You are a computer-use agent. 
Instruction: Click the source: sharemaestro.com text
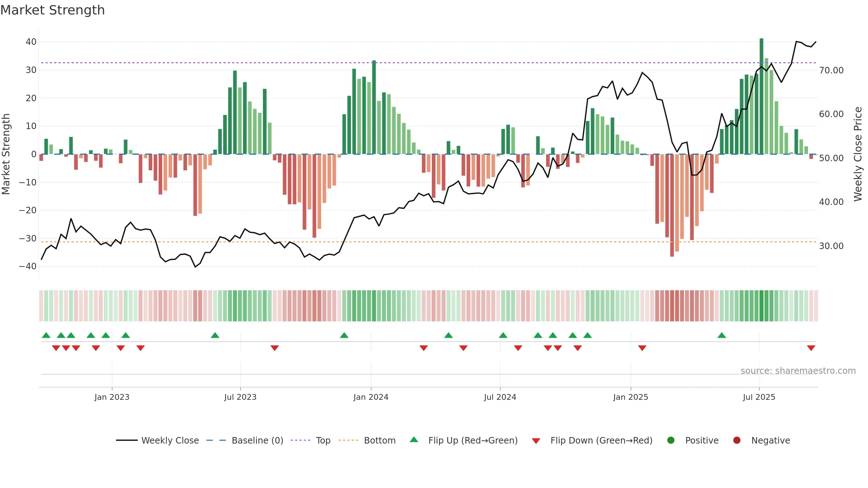coord(798,371)
